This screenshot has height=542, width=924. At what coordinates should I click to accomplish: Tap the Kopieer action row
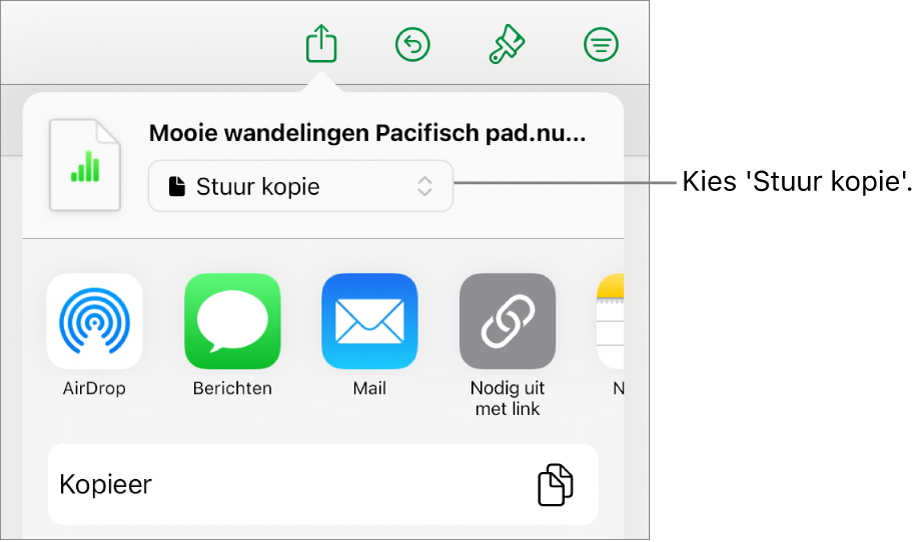[323, 484]
